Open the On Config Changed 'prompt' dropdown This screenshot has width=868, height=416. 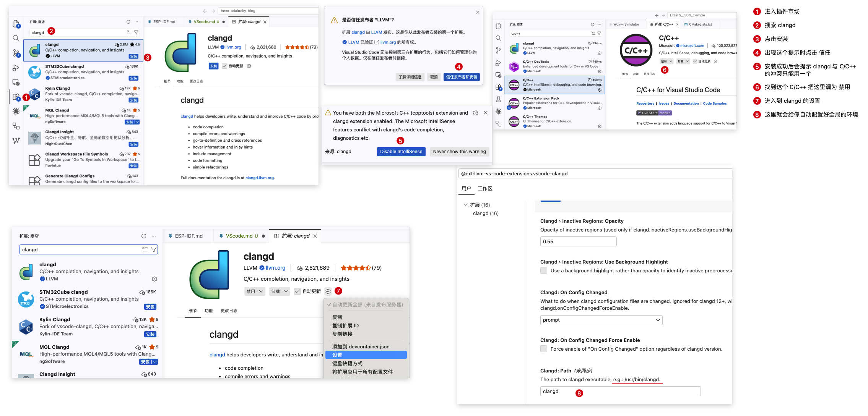pyautogui.click(x=601, y=320)
